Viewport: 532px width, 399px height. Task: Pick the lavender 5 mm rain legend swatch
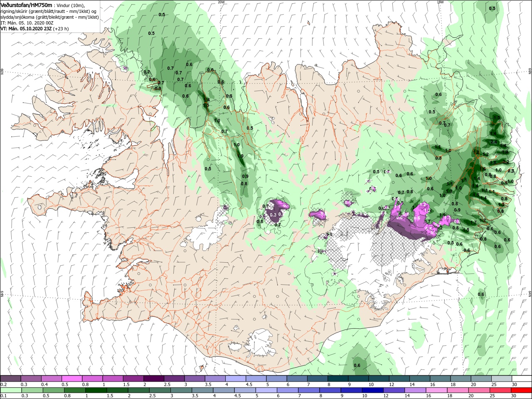tap(266, 390)
